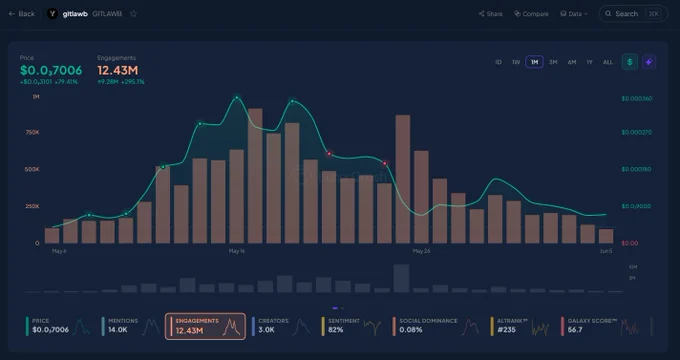Click the GITLAWB ticker symbol text

point(107,14)
